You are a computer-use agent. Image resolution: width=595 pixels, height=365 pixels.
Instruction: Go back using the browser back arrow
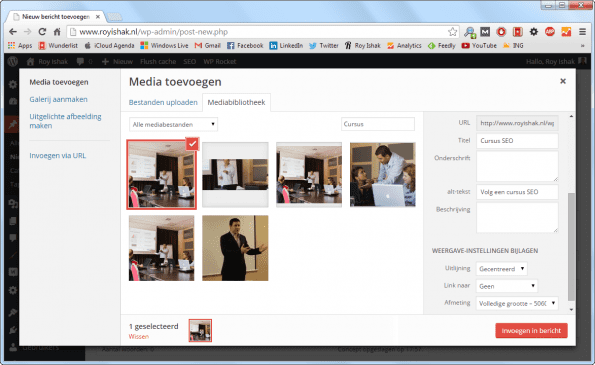click(13, 31)
